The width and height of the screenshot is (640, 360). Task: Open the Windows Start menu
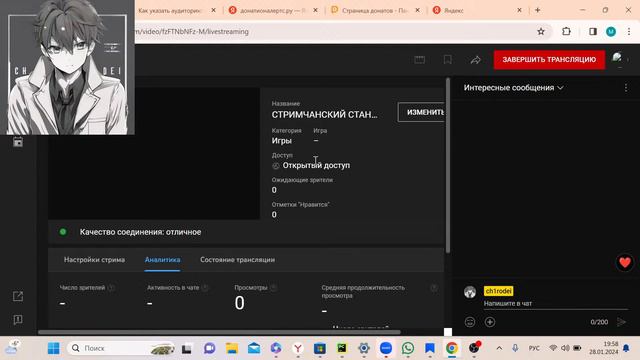pos(53,348)
